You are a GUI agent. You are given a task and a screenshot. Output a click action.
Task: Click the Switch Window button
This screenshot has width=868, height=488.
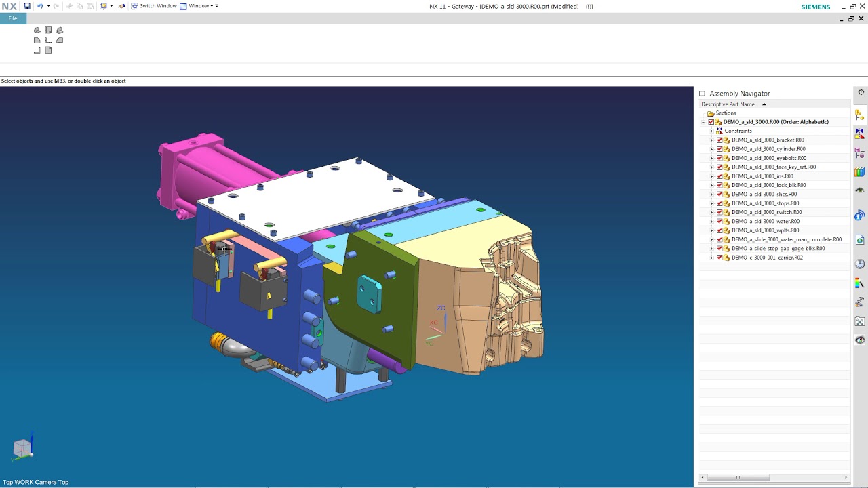tap(154, 6)
